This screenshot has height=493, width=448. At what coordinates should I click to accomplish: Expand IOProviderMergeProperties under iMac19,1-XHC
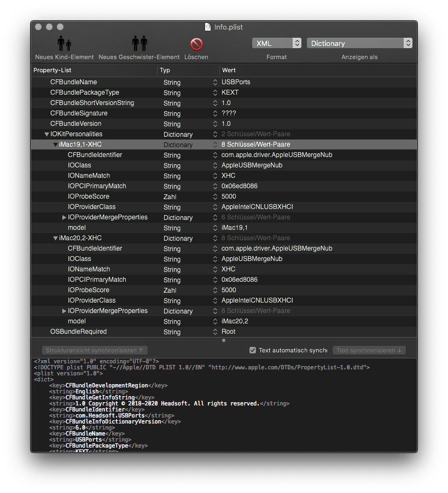[x=65, y=217]
